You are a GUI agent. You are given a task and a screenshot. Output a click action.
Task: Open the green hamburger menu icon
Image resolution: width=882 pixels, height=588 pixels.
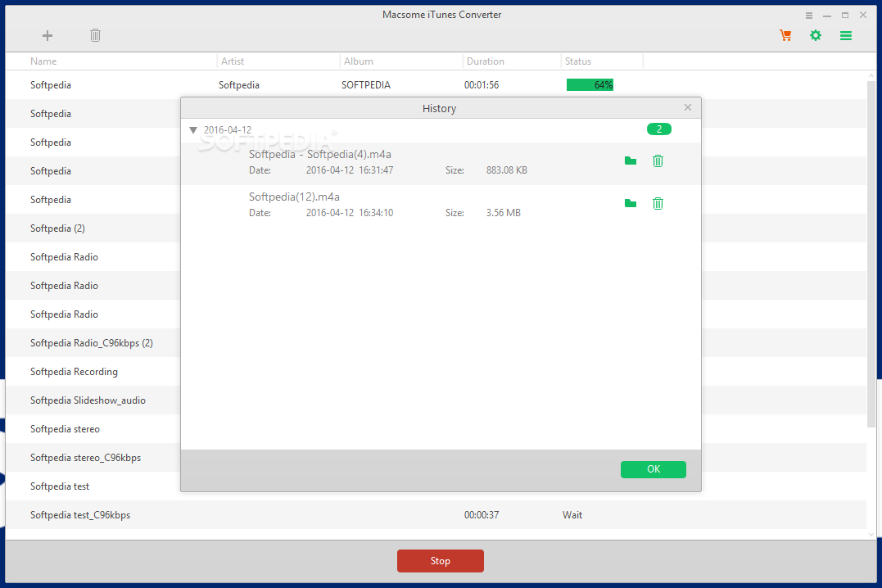(845, 35)
